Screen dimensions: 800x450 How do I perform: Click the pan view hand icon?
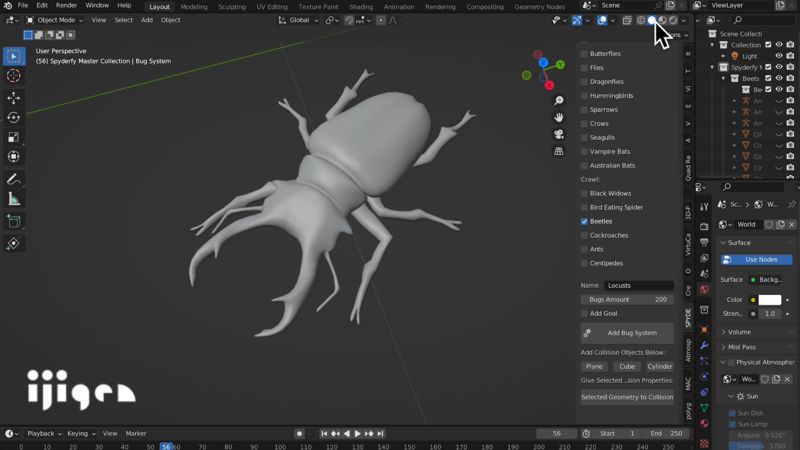point(559,117)
